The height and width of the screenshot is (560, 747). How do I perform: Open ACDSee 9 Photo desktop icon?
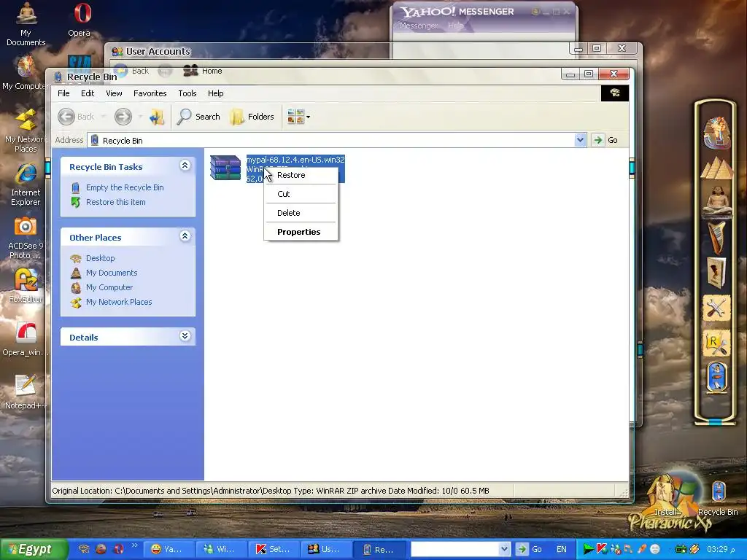point(26,238)
